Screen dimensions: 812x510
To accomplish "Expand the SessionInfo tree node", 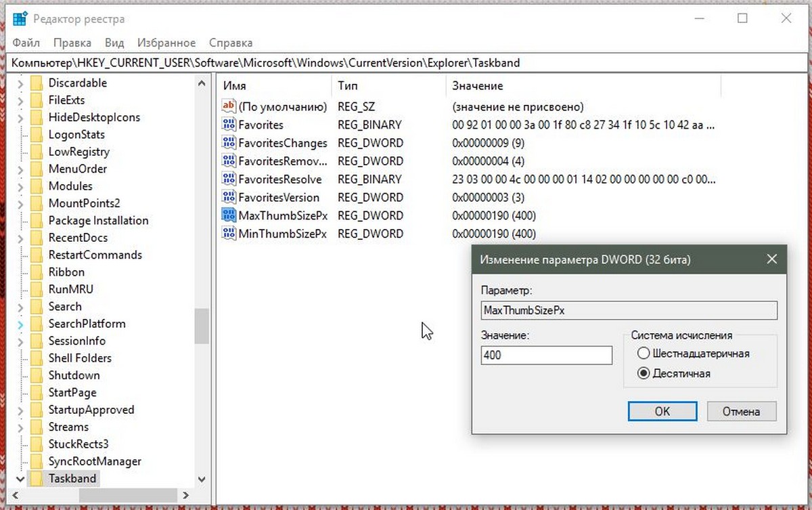I will click(20, 341).
